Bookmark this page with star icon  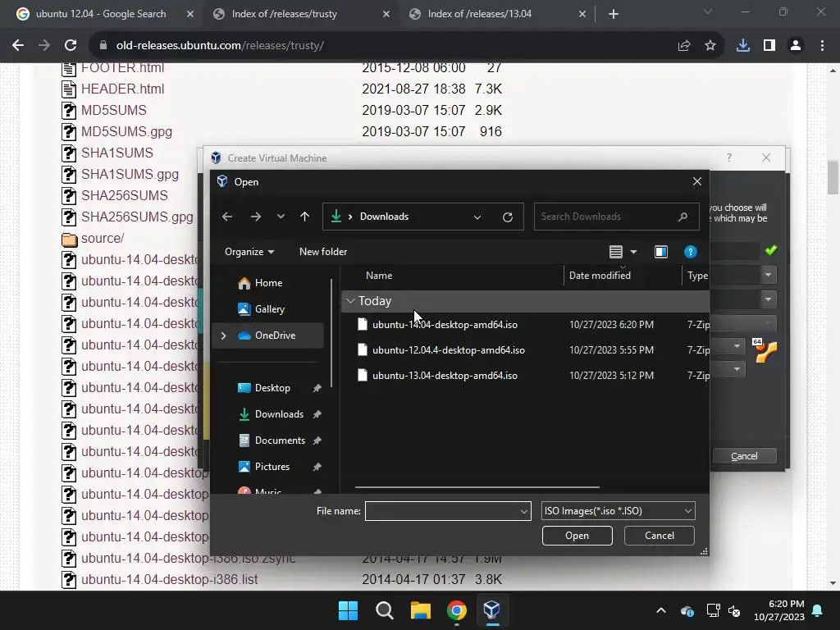(x=710, y=46)
